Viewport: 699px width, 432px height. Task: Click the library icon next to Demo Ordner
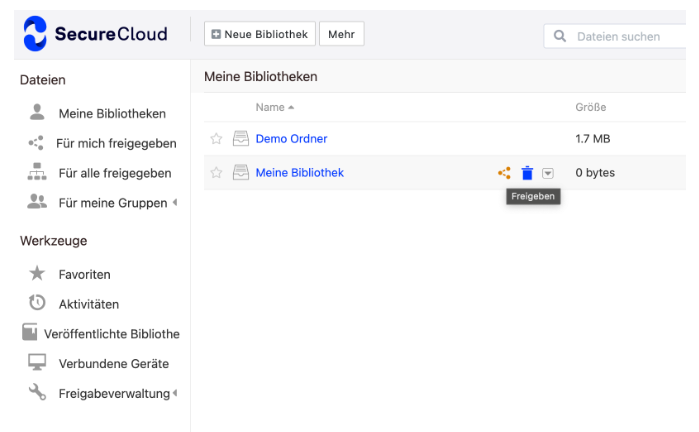[x=241, y=139]
